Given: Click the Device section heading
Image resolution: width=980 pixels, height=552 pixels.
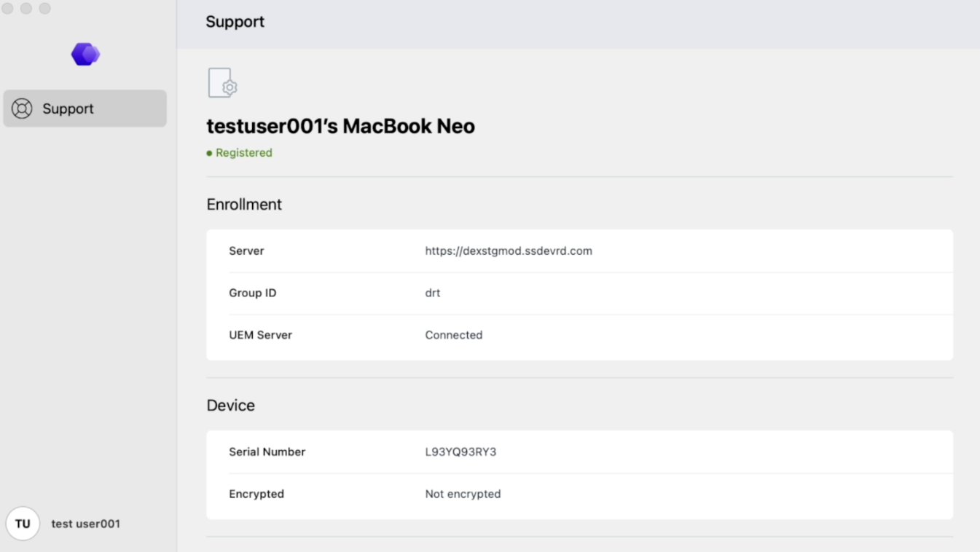Looking at the screenshot, I should (231, 406).
